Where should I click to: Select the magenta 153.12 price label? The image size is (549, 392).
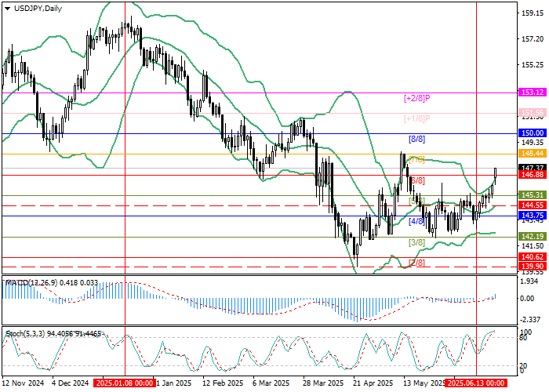(x=533, y=92)
